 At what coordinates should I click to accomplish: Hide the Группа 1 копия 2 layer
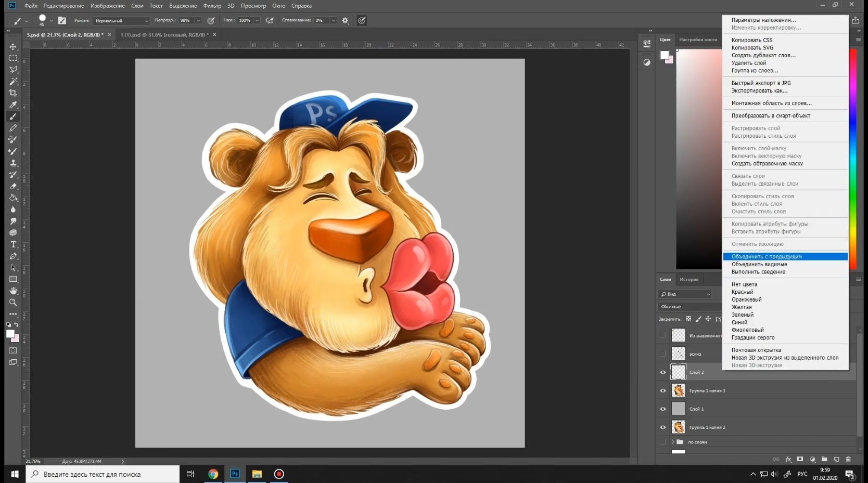[x=663, y=427]
